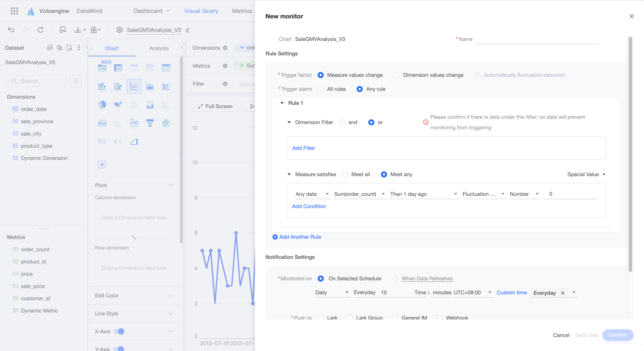Open the Sum(order_count) measure dropdown
The height and width of the screenshot is (351, 644).
tap(360, 194)
